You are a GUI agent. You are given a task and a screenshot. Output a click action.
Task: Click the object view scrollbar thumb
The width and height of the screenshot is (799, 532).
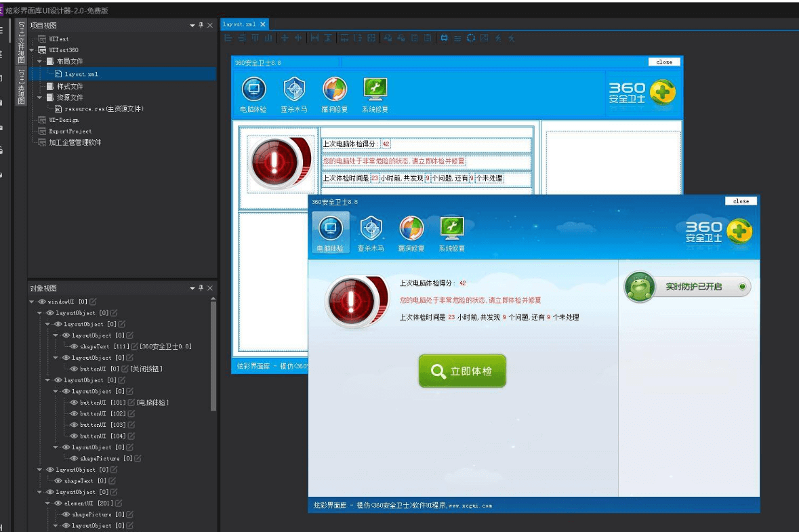click(213, 356)
